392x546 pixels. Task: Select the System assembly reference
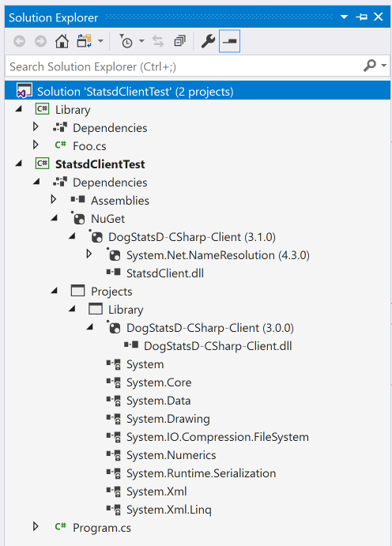pos(145,364)
